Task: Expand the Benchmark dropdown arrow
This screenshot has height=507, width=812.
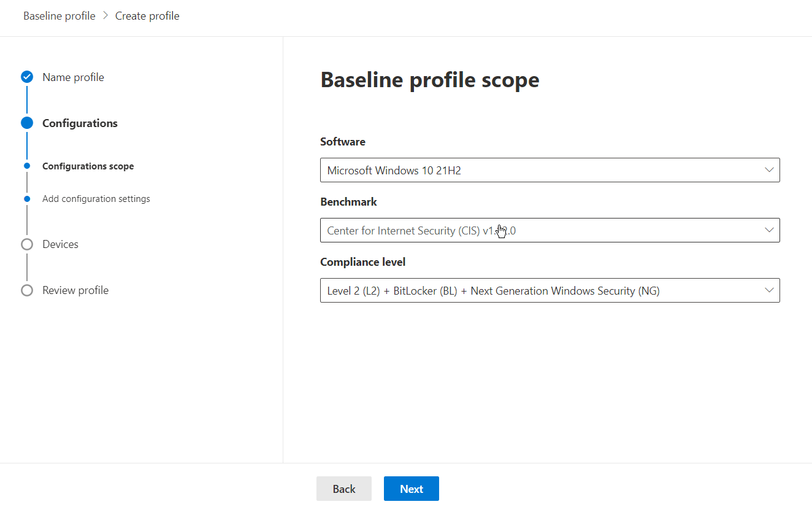Action: (x=769, y=230)
